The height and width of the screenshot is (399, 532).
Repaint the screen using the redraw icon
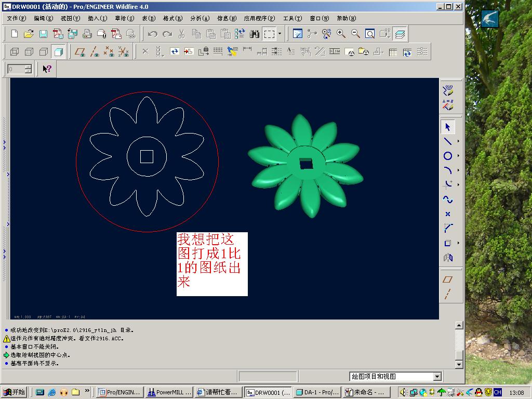tap(297, 34)
